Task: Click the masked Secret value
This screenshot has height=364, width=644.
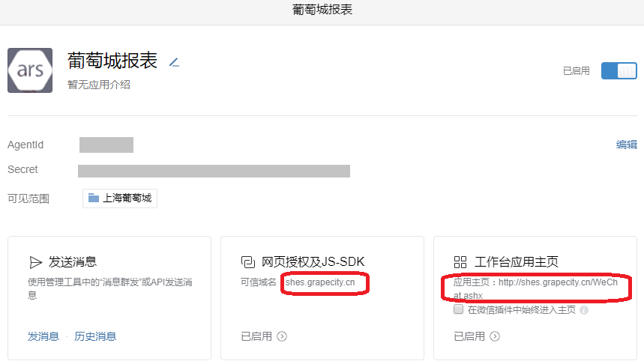Action: pyautogui.click(x=214, y=171)
